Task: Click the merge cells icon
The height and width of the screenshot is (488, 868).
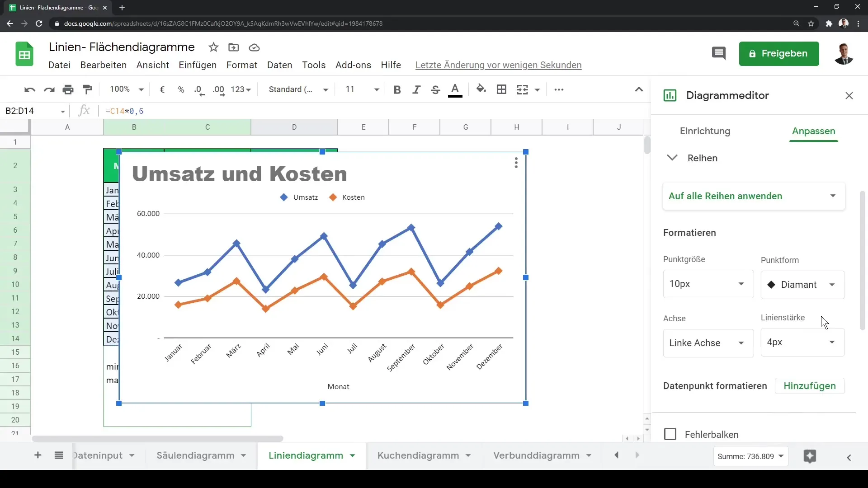Action: 522,89
